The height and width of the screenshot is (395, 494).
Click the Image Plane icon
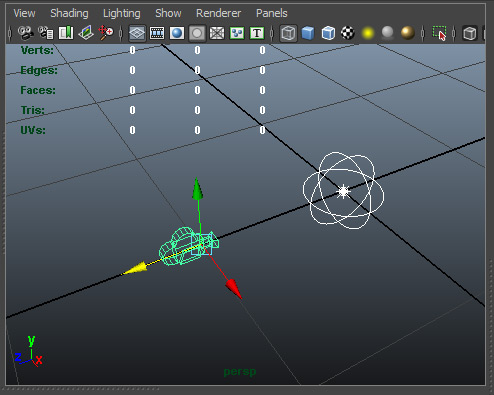tap(86, 33)
